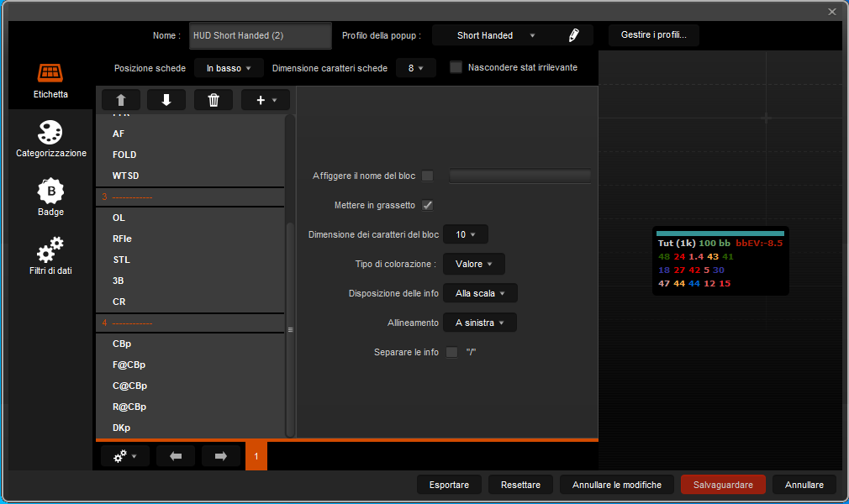This screenshot has height=504, width=849.
Task: Select tab number 1
Action: 256,456
